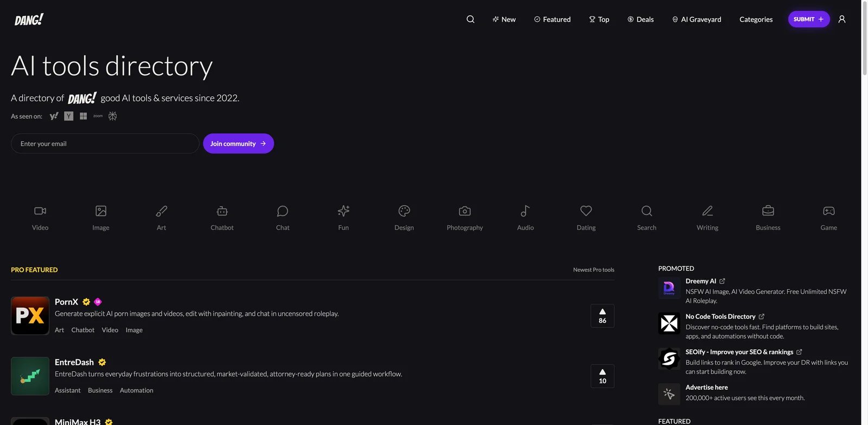Select the Search category icon
The image size is (868, 425).
tap(647, 211)
